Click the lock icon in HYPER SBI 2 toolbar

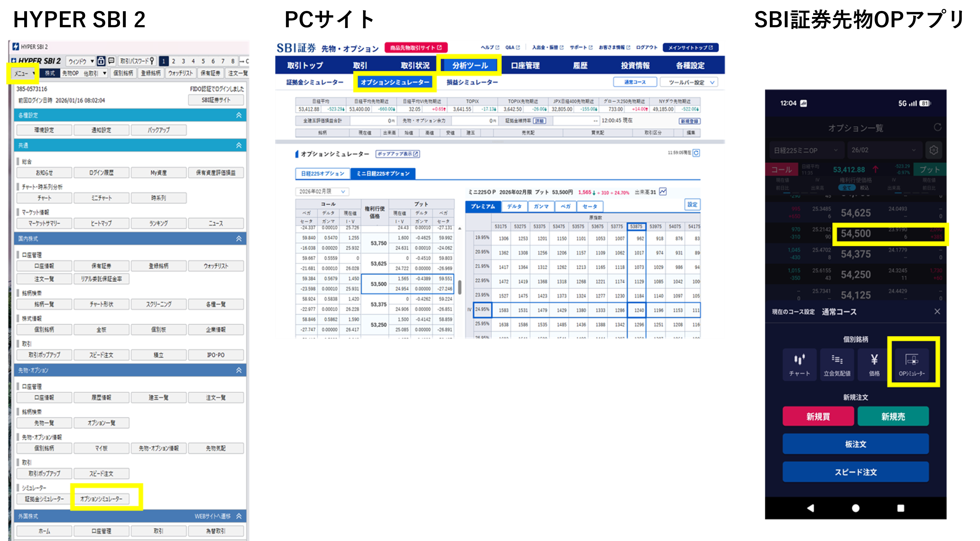(x=101, y=61)
